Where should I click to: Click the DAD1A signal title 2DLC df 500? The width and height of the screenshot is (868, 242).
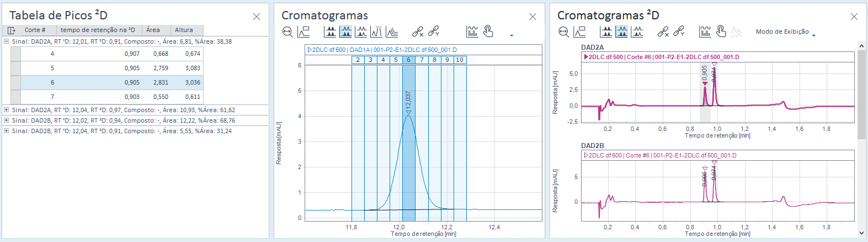pos(382,50)
